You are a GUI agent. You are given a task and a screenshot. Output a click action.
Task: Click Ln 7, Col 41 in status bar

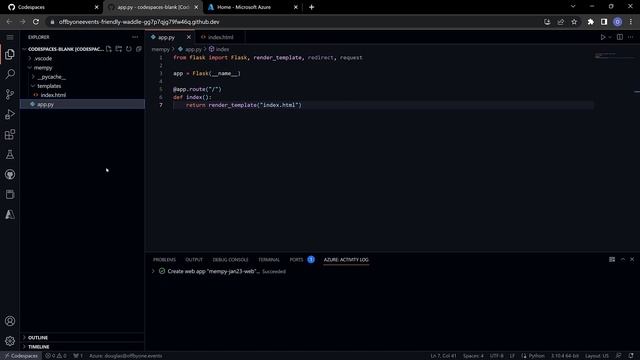(443, 356)
